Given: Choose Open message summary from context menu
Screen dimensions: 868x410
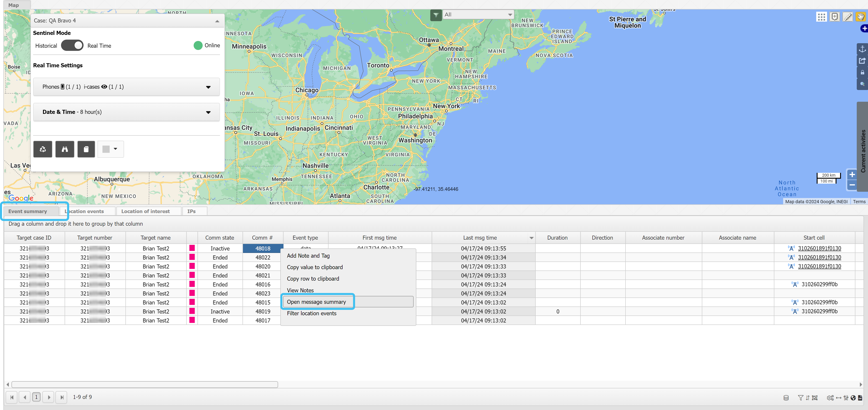Looking at the screenshot, I should [x=316, y=302].
